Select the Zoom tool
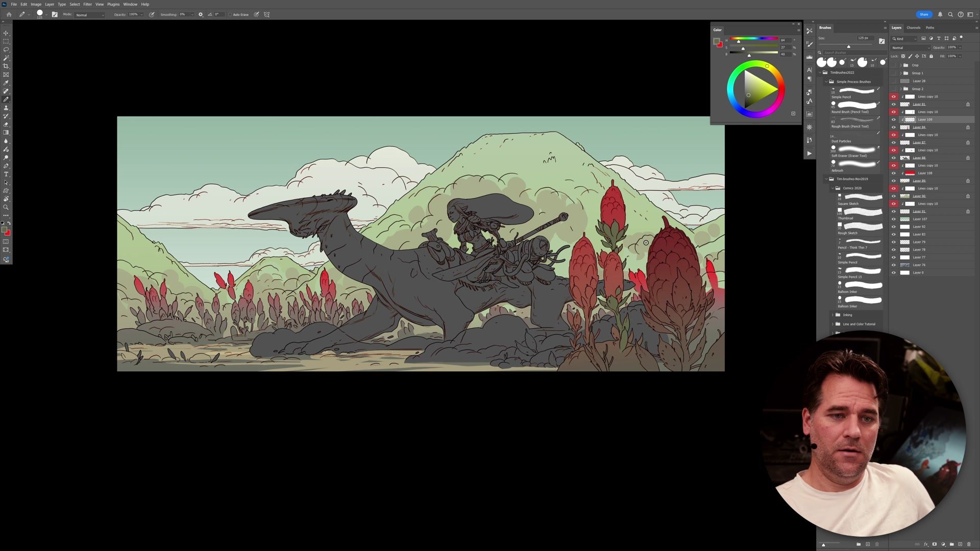 pyautogui.click(x=6, y=207)
